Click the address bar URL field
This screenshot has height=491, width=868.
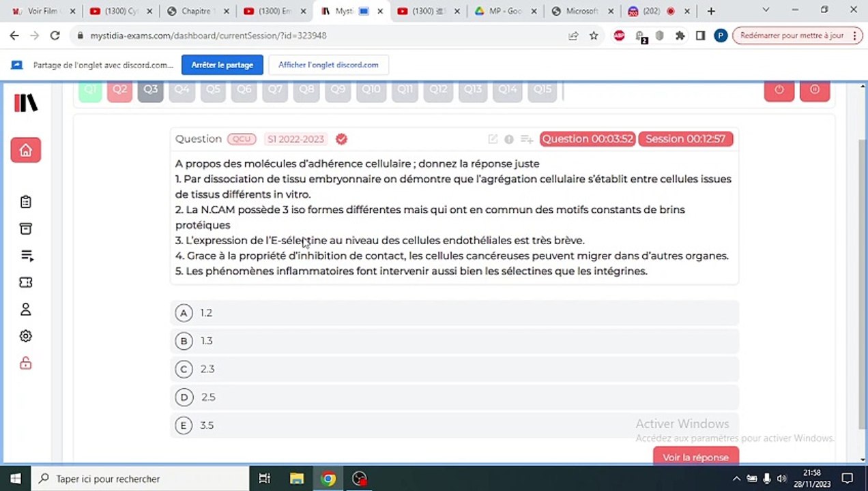tap(321, 35)
